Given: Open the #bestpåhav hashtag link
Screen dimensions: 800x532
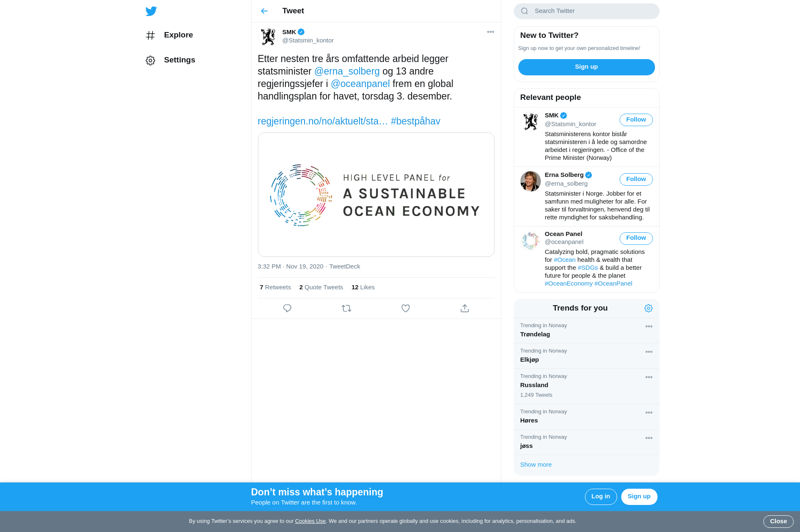Looking at the screenshot, I should point(415,122).
